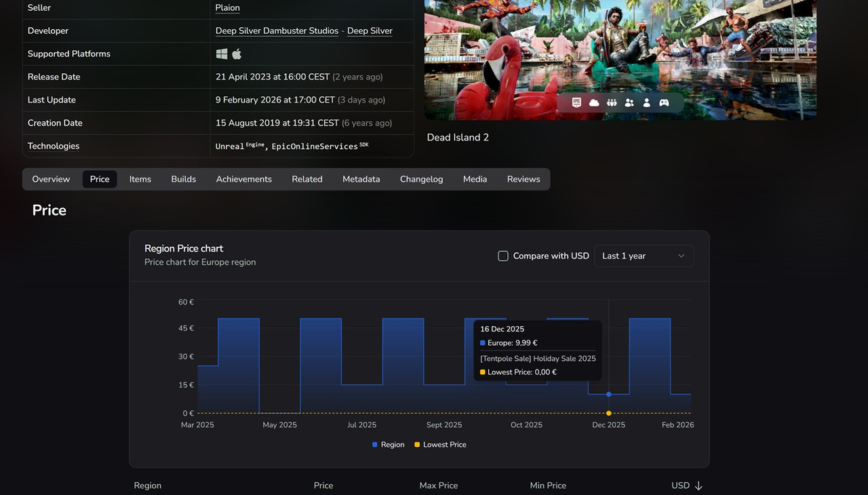Click the two-person co-op feature icon

pyautogui.click(x=629, y=102)
